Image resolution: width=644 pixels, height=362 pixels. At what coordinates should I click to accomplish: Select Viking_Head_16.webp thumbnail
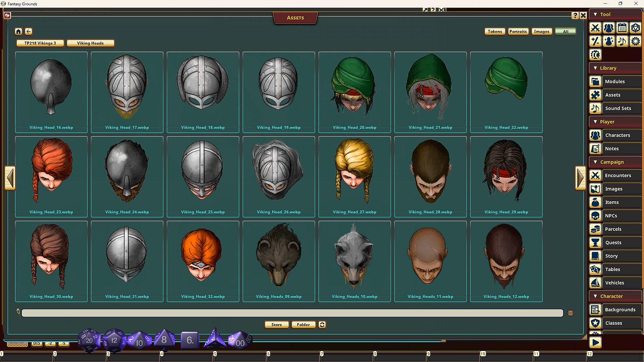[x=51, y=92]
